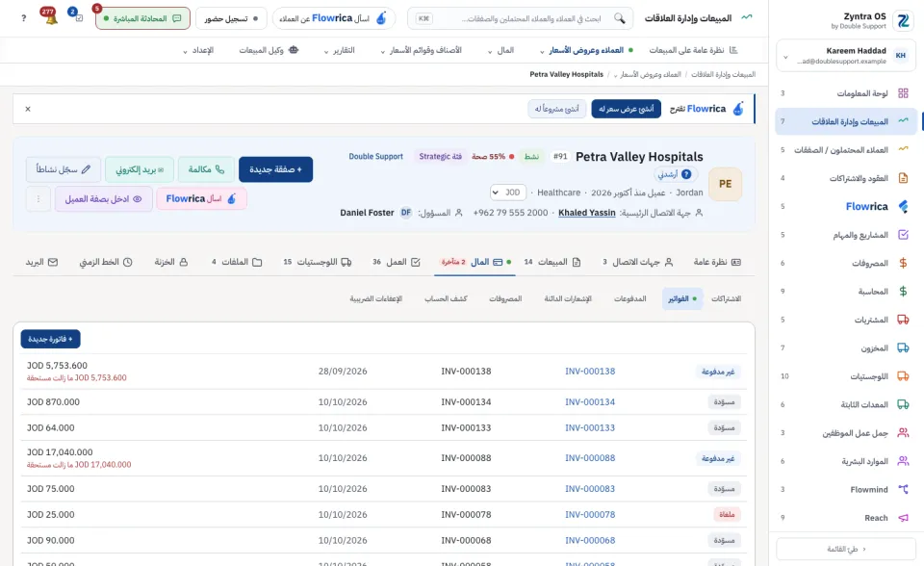Select كشف الحساب sub-tab
Image resolution: width=924 pixels, height=566 pixels.
tap(446, 299)
